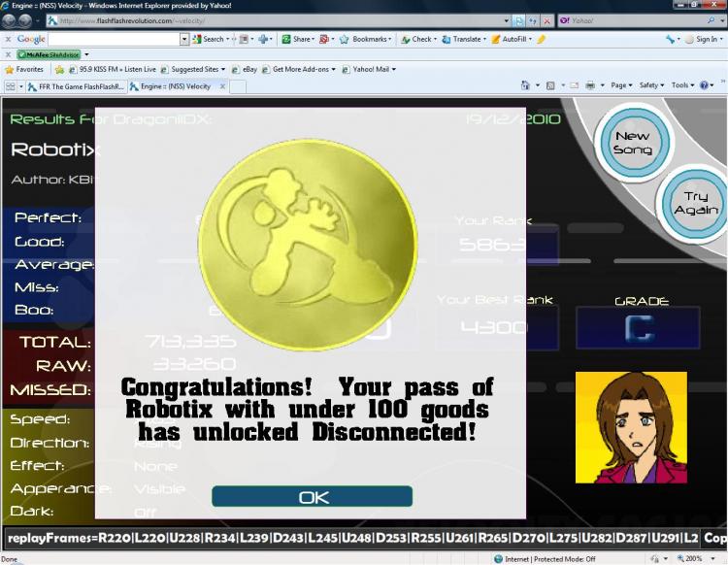Click the McAfee SiteAdvisor button
728x565 pixels.
(49, 54)
